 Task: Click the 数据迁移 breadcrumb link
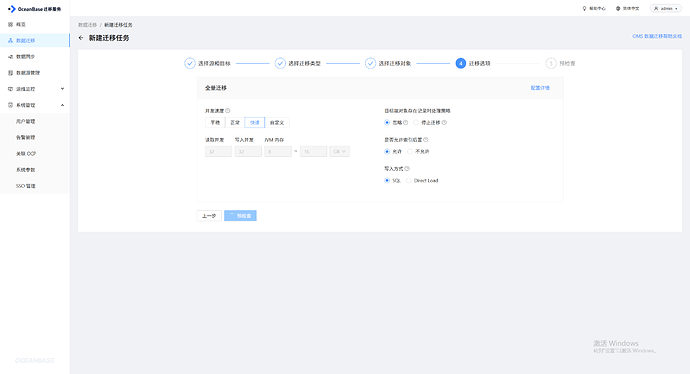tap(88, 25)
